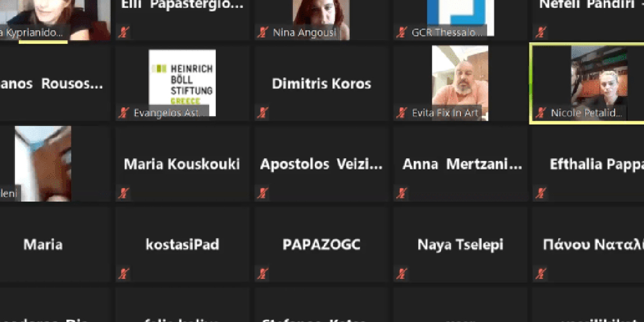644x322 pixels.
Task: Click the Elli Papastergio participant name
Action: 182,5
